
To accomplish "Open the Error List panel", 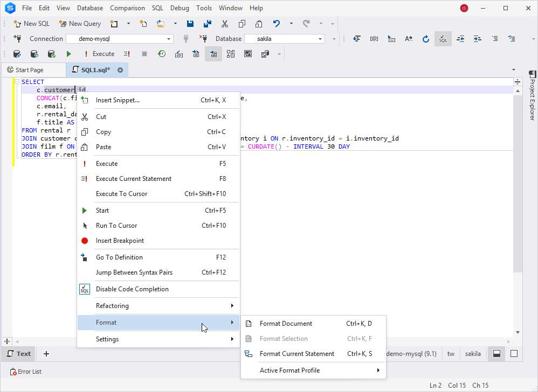I will [26, 372].
